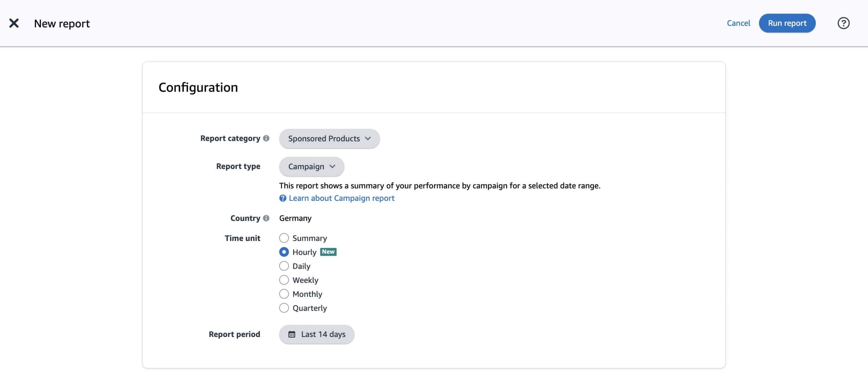Viewport: 868px width, 378px height.
Task: Pick the Quarterly time unit
Action: 284,308
